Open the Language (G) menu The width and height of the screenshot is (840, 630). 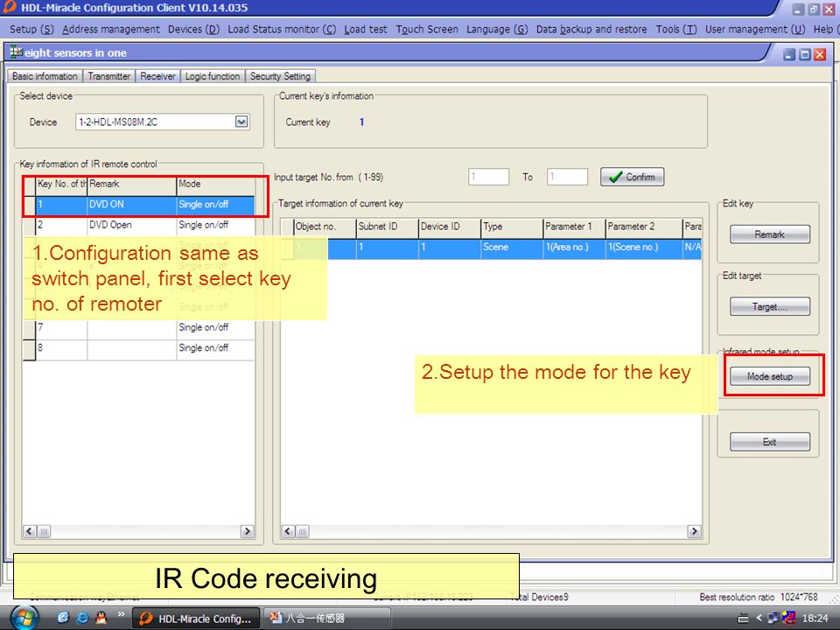[497, 30]
